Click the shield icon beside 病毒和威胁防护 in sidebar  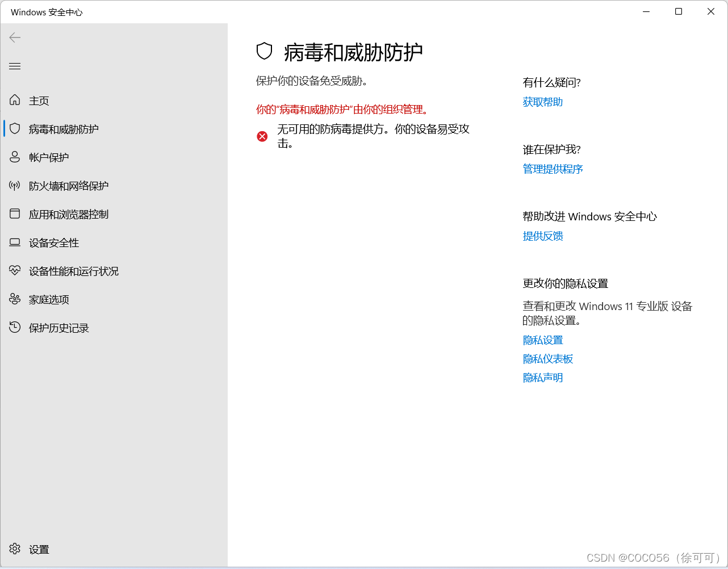15,129
